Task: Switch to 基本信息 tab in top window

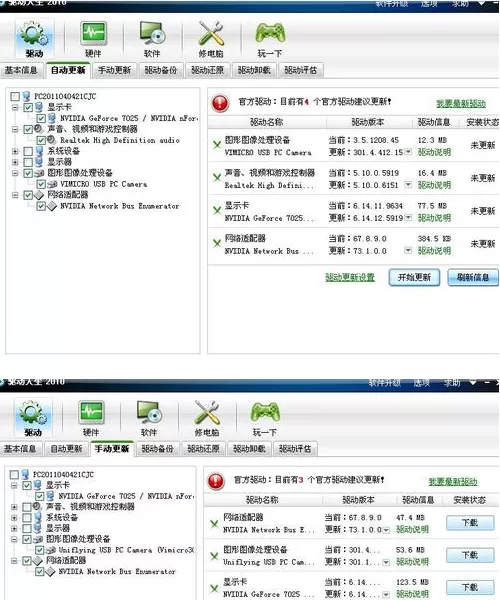Action: click(21, 70)
